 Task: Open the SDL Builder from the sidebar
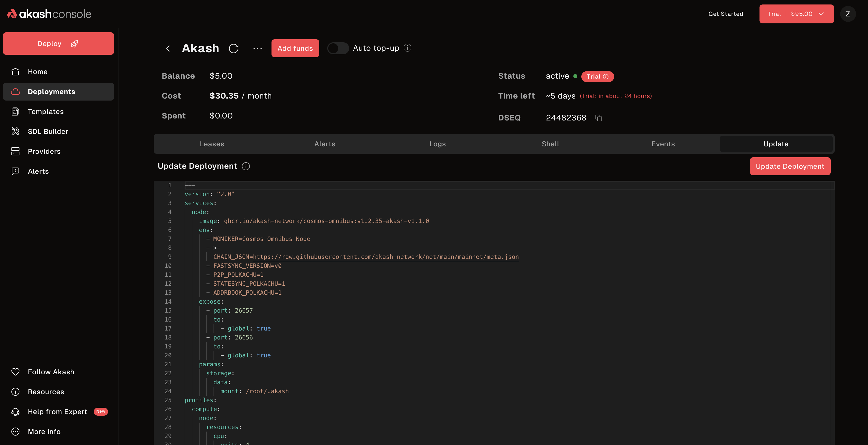(48, 131)
